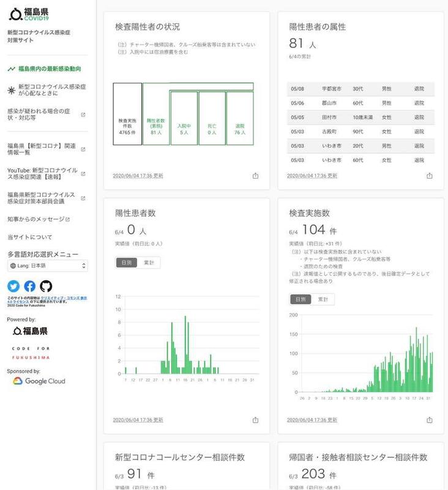
Task: Open 福島県新型コロナウイルス感染症対策本部員会議 menu item
Action: pyautogui.click(x=48, y=198)
